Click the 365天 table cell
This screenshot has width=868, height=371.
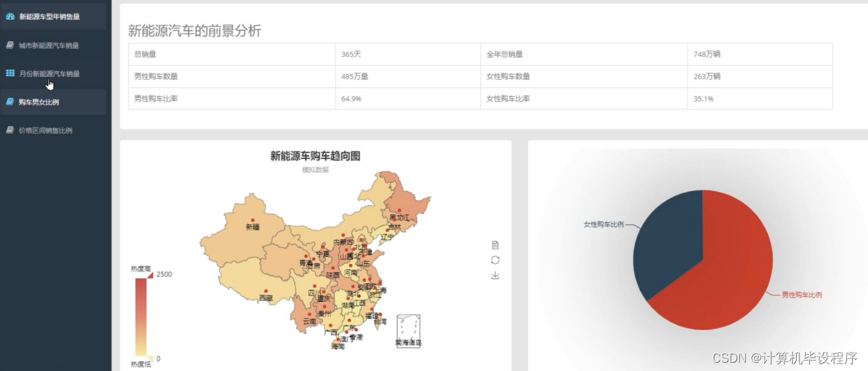pos(408,54)
